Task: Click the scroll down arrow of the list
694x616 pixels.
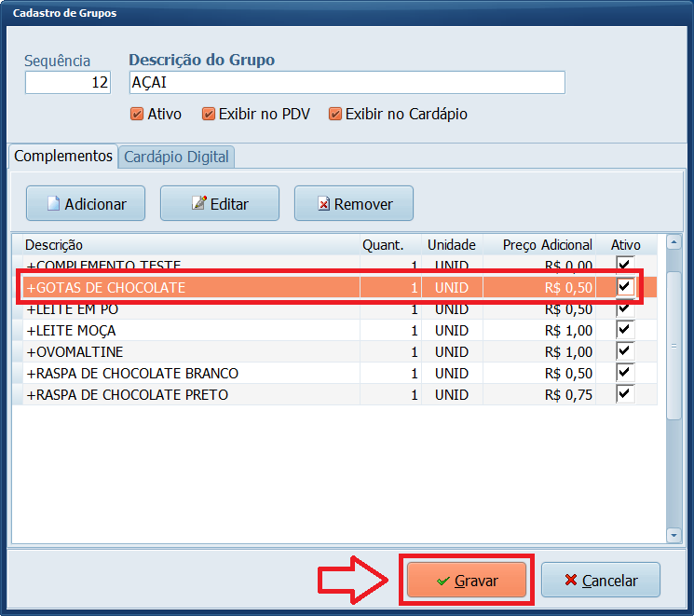Action: pos(674,535)
